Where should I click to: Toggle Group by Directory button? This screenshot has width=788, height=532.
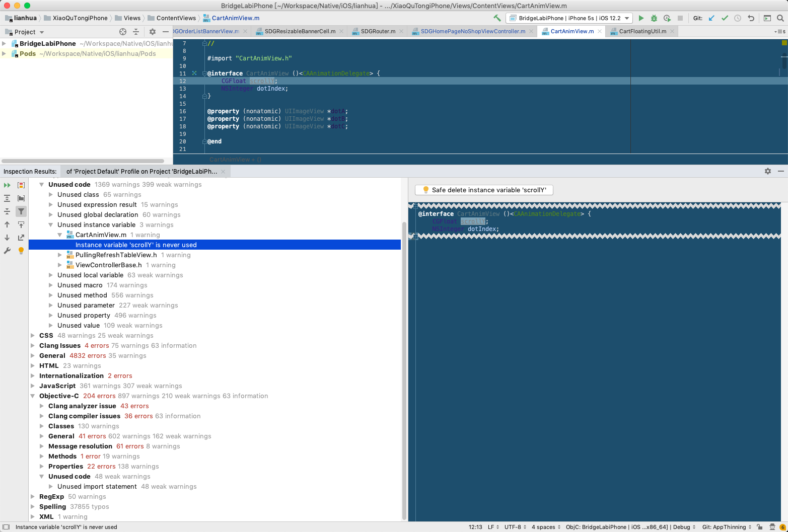(x=21, y=198)
